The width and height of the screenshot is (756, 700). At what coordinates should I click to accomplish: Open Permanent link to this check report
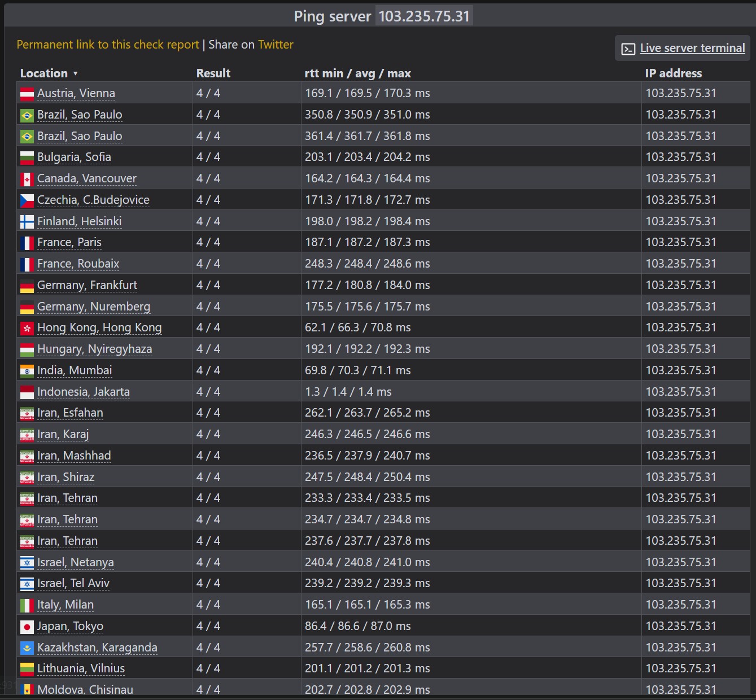[x=108, y=45]
